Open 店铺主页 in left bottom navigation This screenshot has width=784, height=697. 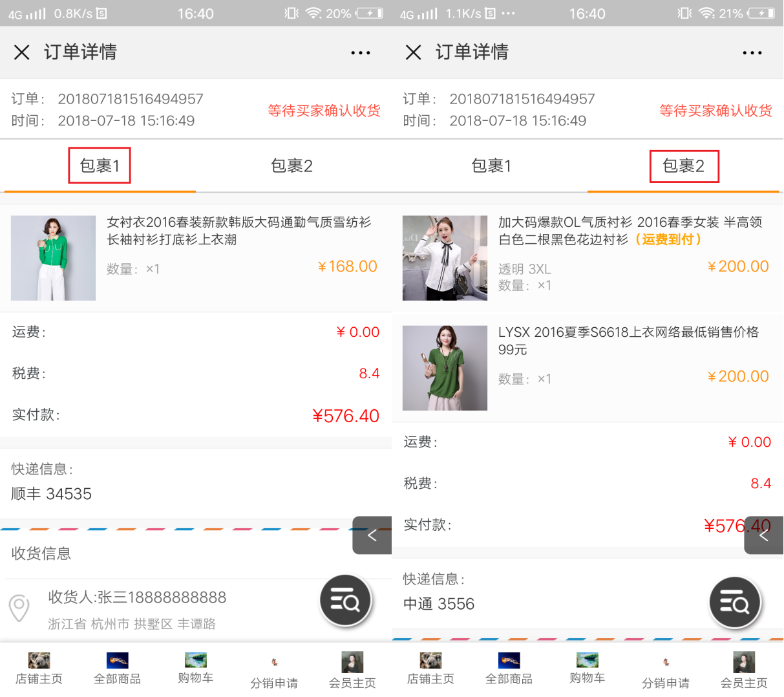coord(39,669)
